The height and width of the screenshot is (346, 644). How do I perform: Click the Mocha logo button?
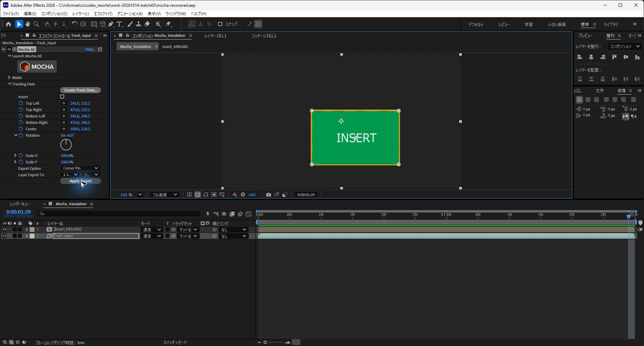tap(37, 66)
